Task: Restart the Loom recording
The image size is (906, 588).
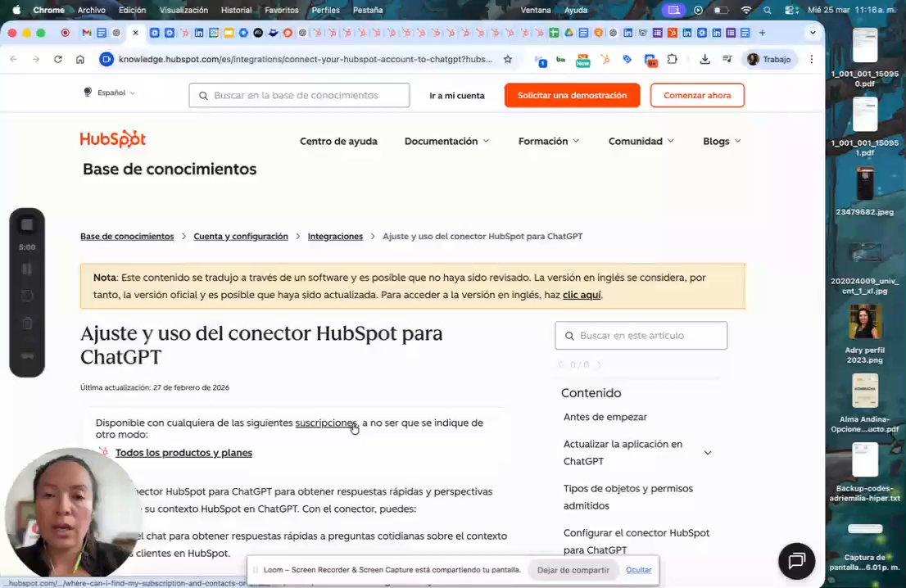Action: click(x=27, y=296)
